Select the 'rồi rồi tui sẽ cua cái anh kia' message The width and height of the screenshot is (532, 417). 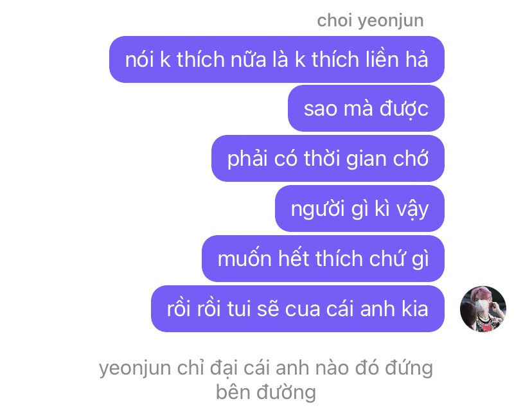click(297, 309)
